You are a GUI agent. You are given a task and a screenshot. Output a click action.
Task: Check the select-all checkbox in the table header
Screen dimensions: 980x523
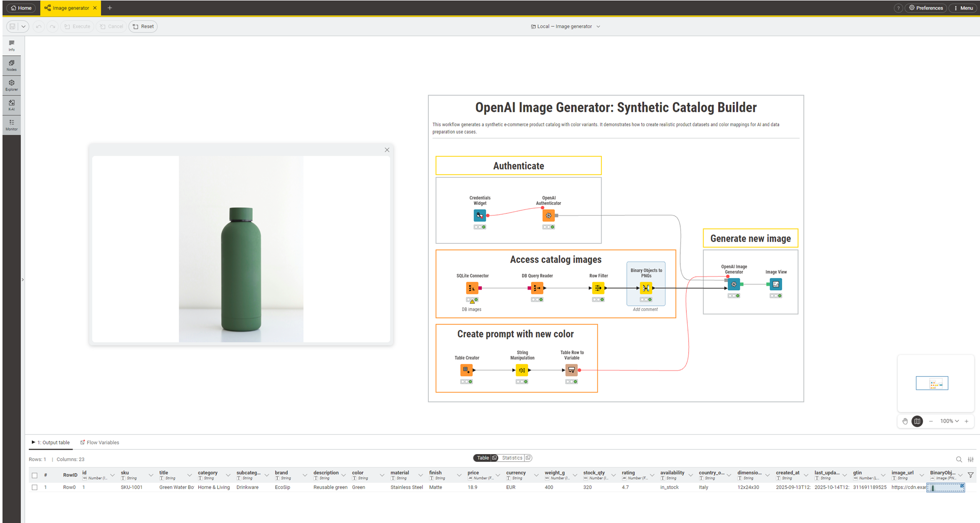35,475
